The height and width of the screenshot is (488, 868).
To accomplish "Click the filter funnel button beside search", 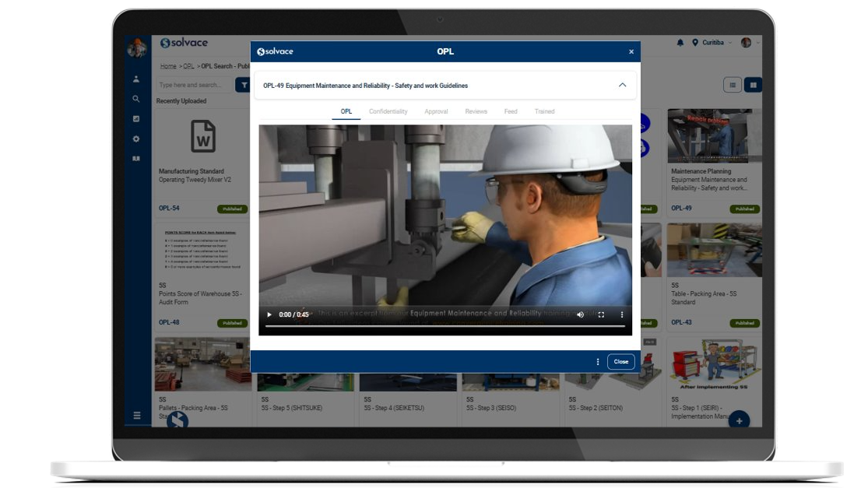I will (x=243, y=85).
